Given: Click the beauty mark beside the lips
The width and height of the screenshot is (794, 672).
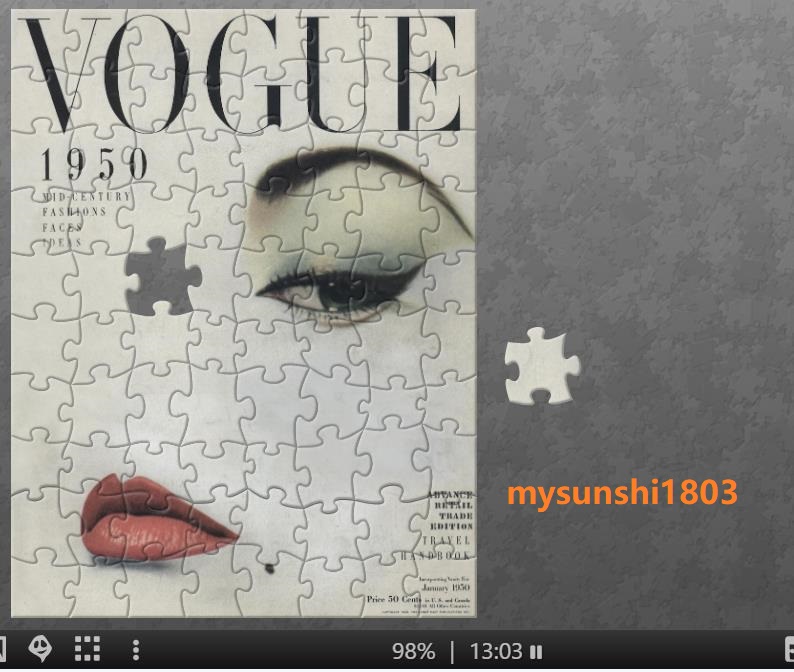Looking at the screenshot, I should coord(268,569).
